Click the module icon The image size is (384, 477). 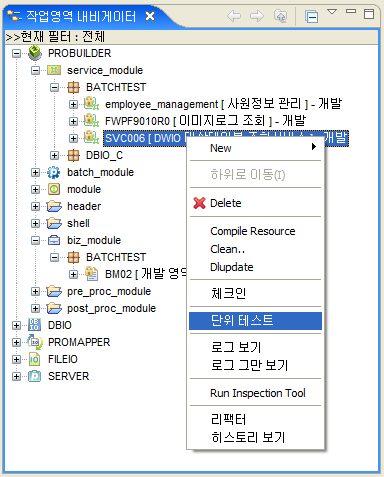tap(54, 189)
